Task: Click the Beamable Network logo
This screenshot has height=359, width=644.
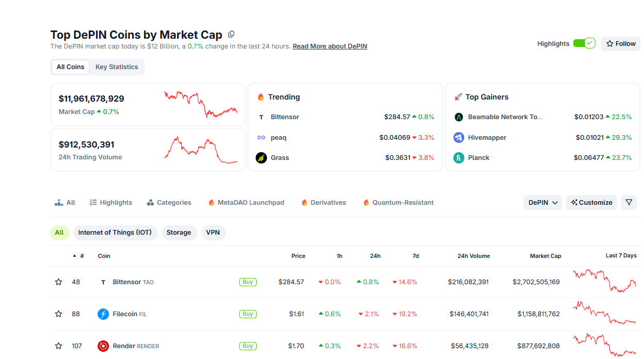Action: click(459, 117)
